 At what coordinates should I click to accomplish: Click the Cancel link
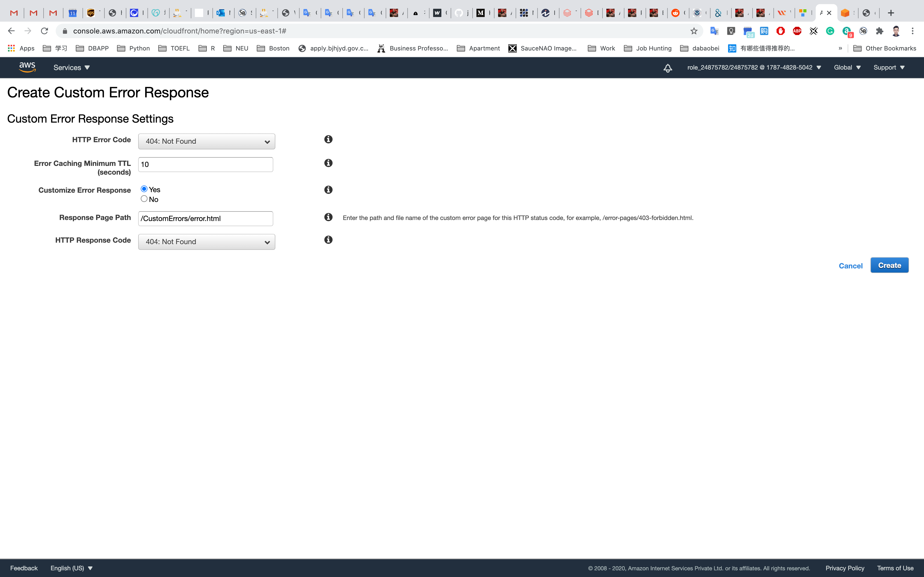[x=850, y=266]
